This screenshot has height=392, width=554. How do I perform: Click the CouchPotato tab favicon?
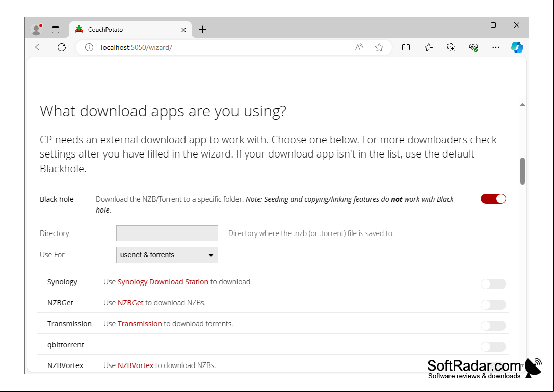coord(79,30)
